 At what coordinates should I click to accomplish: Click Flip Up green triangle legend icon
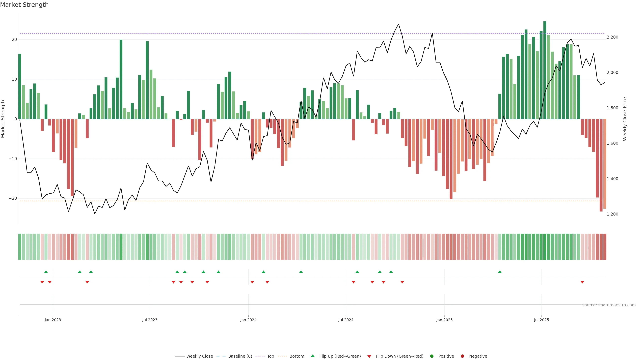pos(312,356)
